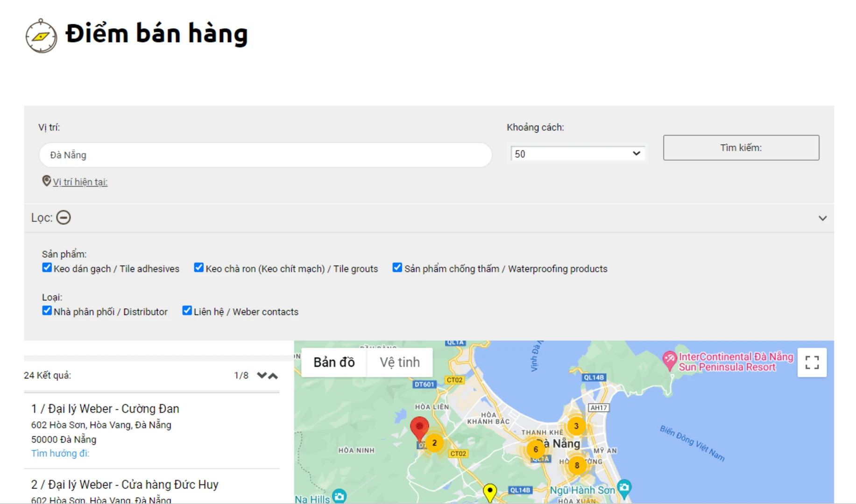The image size is (856, 504).
Task: Open the Khoảng cách distance dropdown
Action: coord(577,154)
